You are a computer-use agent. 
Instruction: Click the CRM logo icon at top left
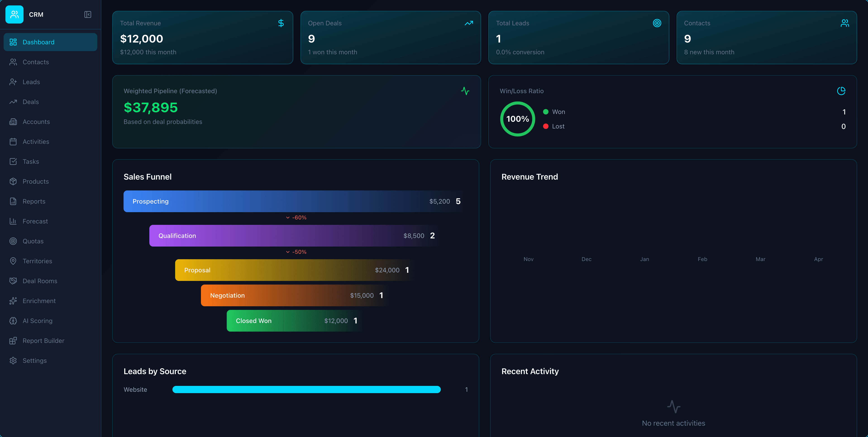14,14
